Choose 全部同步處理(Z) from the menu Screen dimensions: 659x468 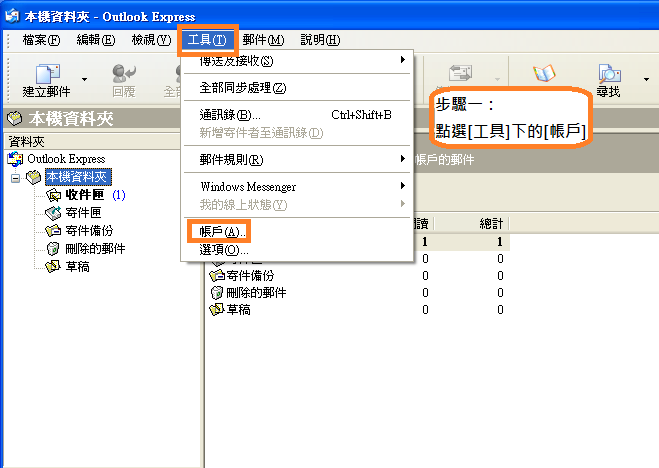click(x=297, y=88)
